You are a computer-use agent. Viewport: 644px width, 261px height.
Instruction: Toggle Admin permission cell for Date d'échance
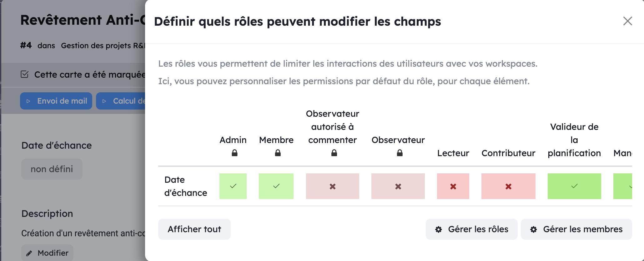233,186
